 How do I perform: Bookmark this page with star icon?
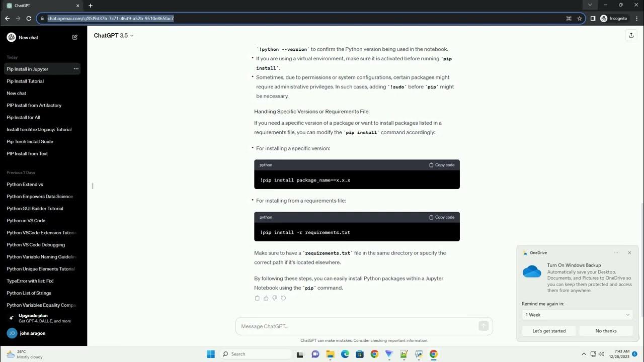[x=580, y=18]
